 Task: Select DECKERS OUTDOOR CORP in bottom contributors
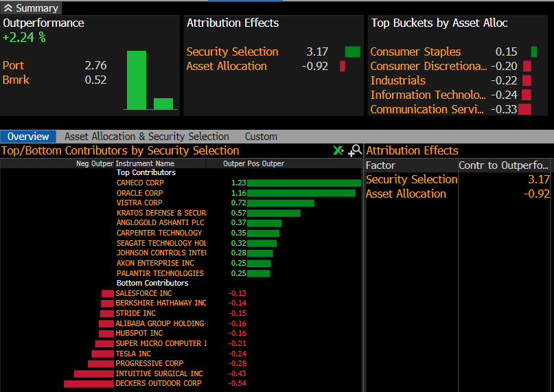tap(159, 383)
